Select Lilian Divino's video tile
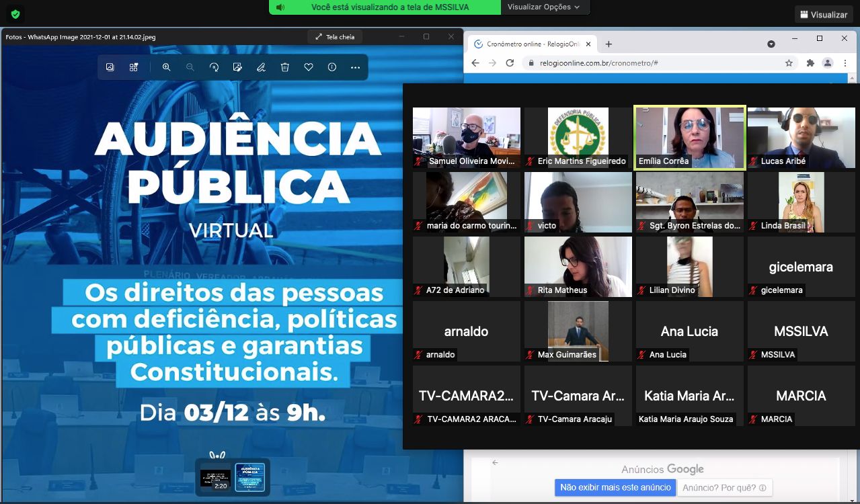 tap(690, 267)
